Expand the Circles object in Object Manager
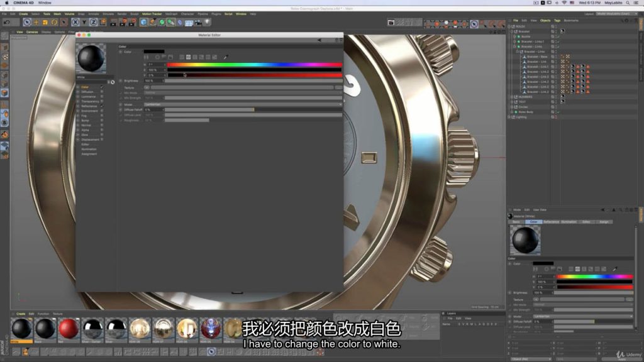Image resolution: width=644 pixels, height=362 pixels. [512, 107]
